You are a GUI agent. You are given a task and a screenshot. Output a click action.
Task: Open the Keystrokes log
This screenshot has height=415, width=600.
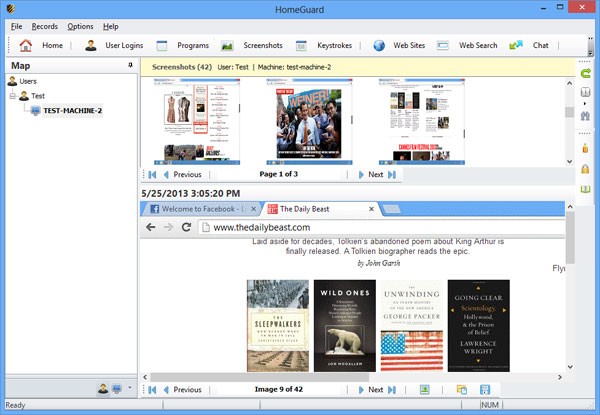(x=327, y=45)
